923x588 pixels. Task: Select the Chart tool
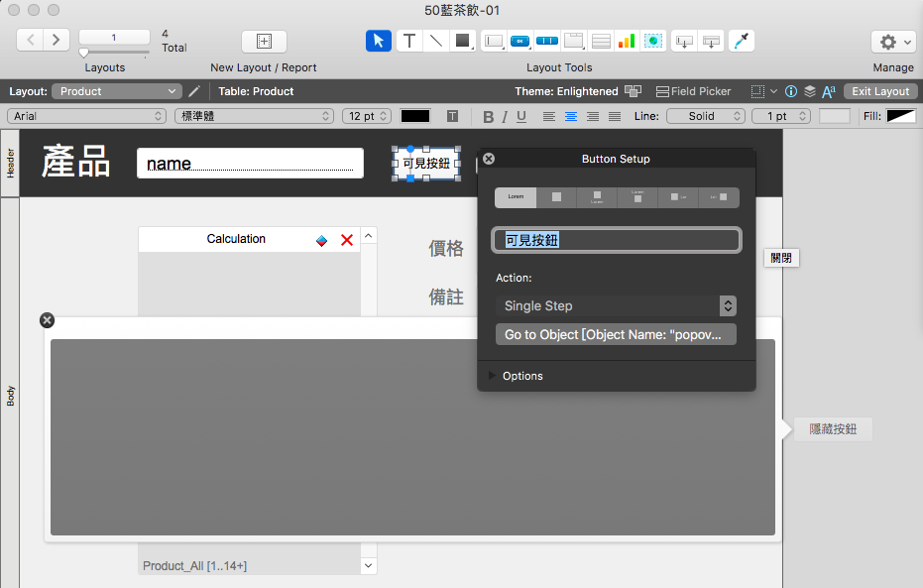[x=627, y=41]
